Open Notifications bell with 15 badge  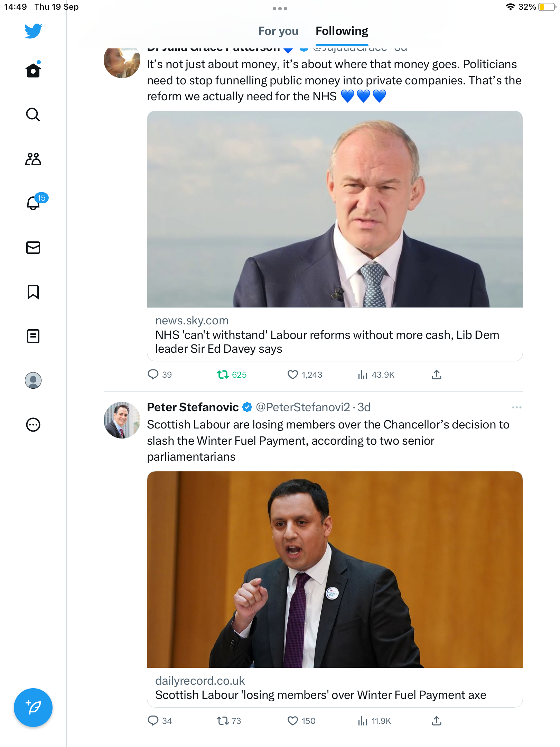pyautogui.click(x=34, y=203)
